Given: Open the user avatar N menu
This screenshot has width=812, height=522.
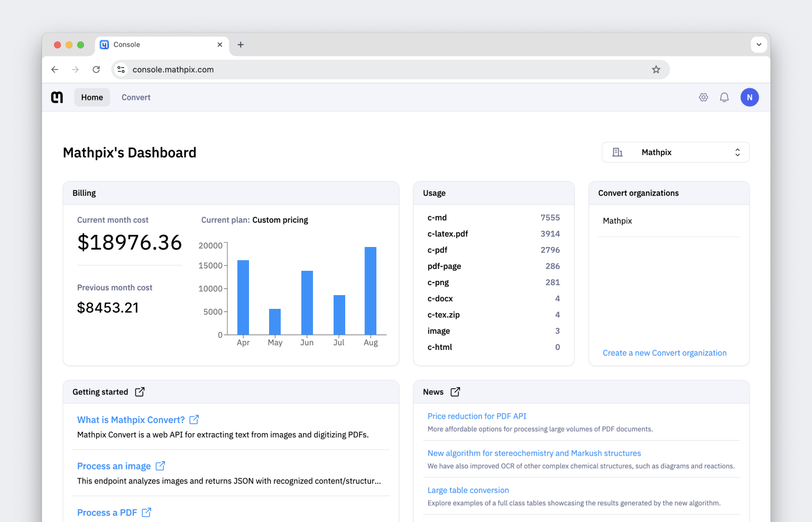Looking at the screenshot, I should 750,97.
